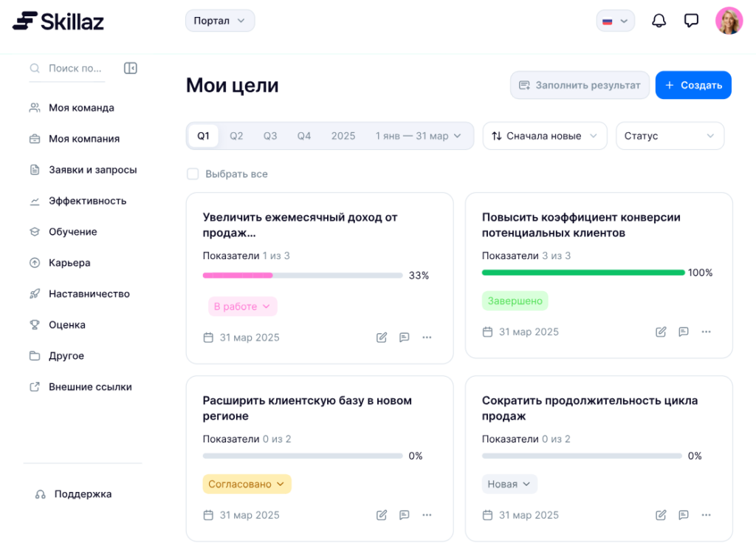The width and height of the screenshot is (756, 551).
Task: Open comments on 'Увеличить ежемесячный доход' goal
Action: (404, 338)
